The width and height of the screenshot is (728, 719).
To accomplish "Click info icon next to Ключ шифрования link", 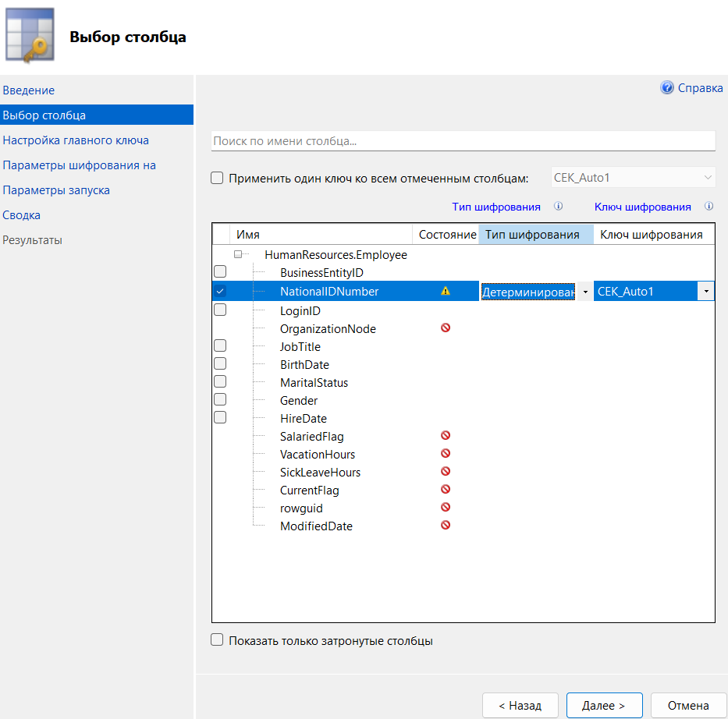I will 708,206.
